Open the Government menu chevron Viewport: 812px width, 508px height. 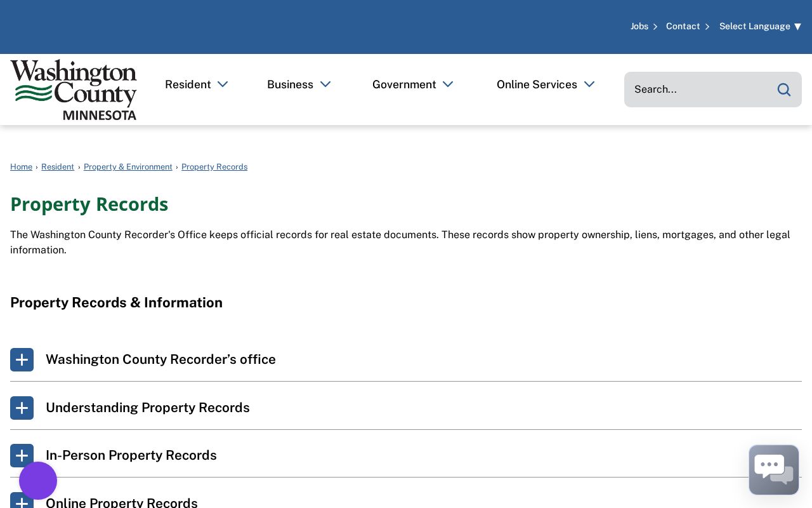pyautogui.click(x=448, y=84)
